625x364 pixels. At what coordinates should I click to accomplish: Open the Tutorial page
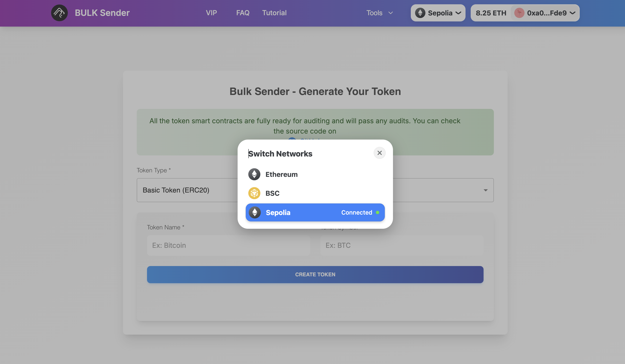[x=274, y=13]
